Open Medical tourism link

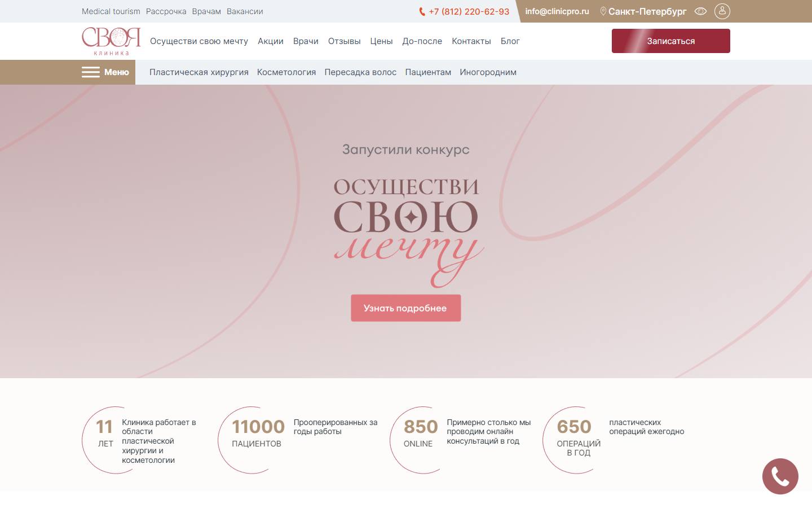(x=111, y=11)
